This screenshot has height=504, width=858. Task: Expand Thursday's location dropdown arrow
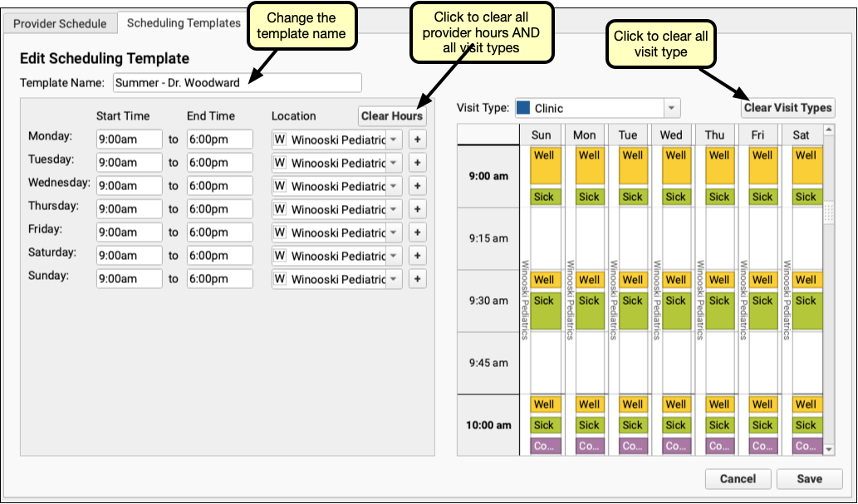coord(395,209)
